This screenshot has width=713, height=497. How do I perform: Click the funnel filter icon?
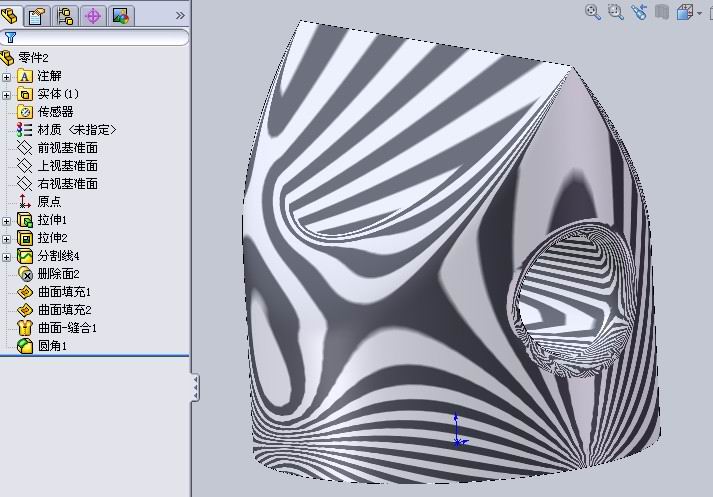pyautogui.click(x=10, y=37)
